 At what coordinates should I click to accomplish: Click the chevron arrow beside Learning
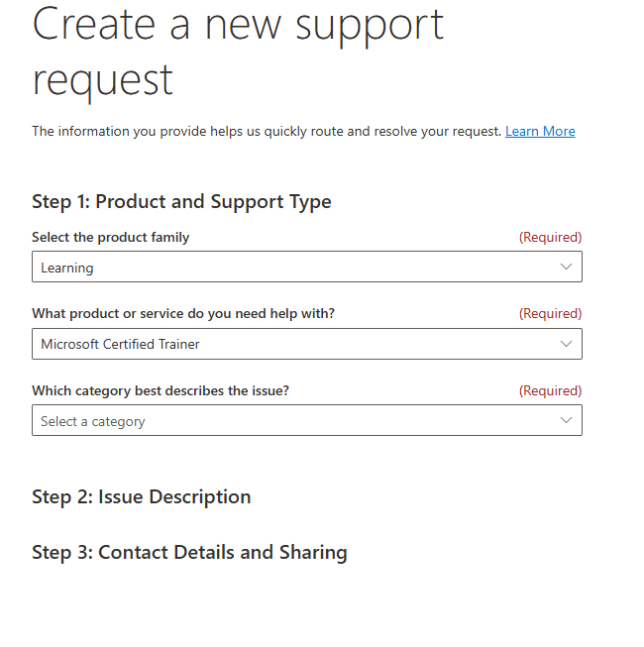[x=566, y=267]
